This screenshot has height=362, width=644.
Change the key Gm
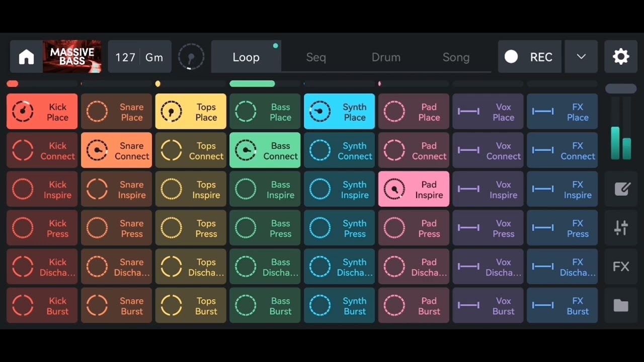[154, 57]
